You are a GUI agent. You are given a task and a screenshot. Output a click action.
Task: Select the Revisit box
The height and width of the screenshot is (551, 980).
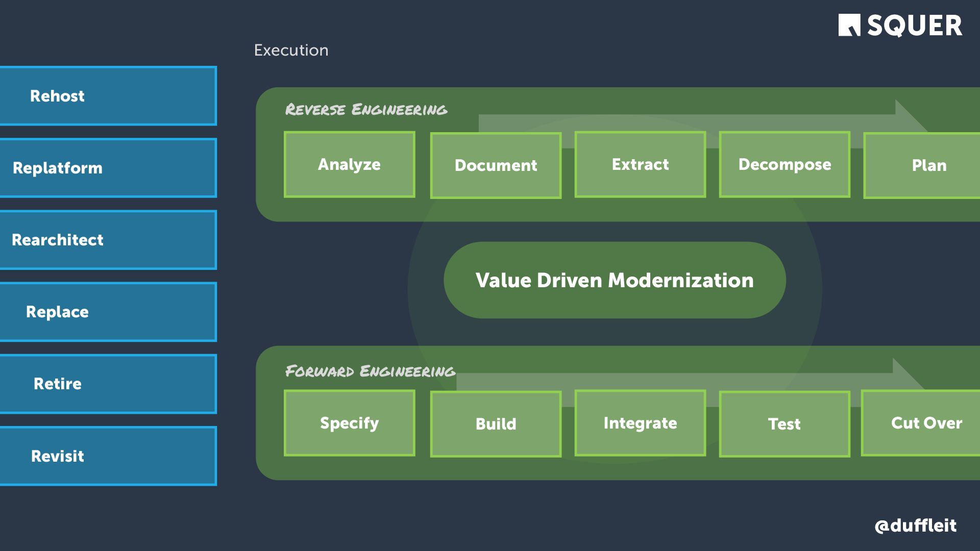(x=108, y=456)
